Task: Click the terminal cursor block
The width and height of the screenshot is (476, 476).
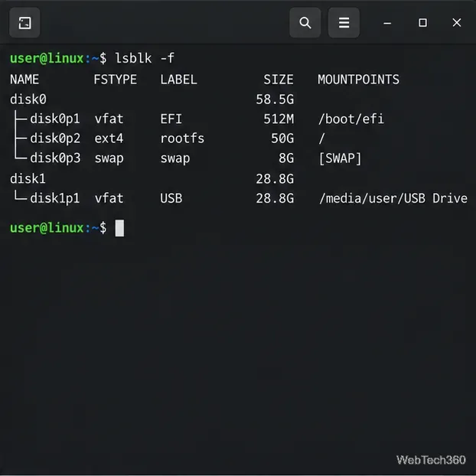Action: click(119, 228)
